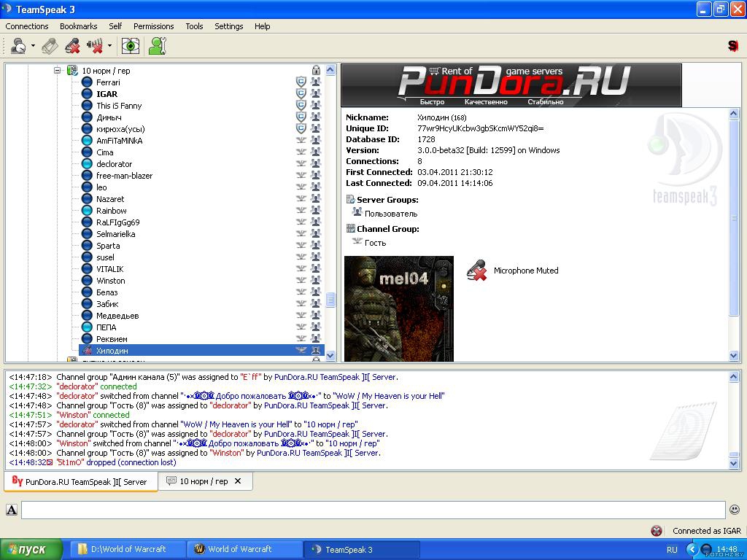The height and width of the screenshot is (560, 747).
Task: Click the red S logo icon in the toolbar
Action: click(x=732, y=46)
